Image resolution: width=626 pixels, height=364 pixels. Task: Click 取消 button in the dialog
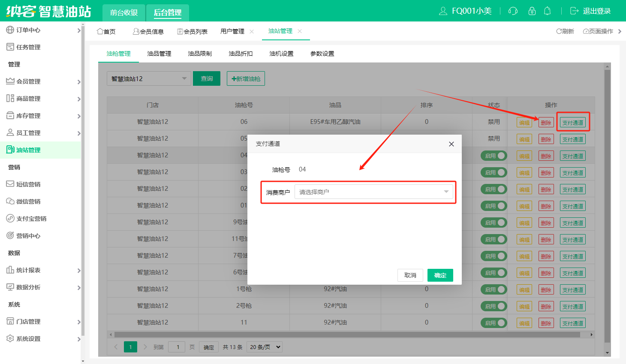pyautogui.click(x=410, y=275)
